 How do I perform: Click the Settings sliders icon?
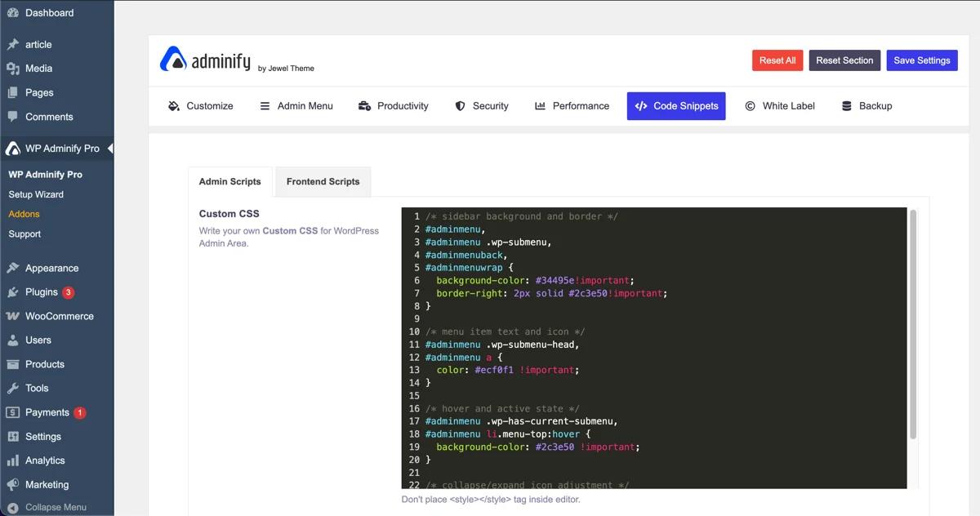pyautogui.click(x=12, y=437)
